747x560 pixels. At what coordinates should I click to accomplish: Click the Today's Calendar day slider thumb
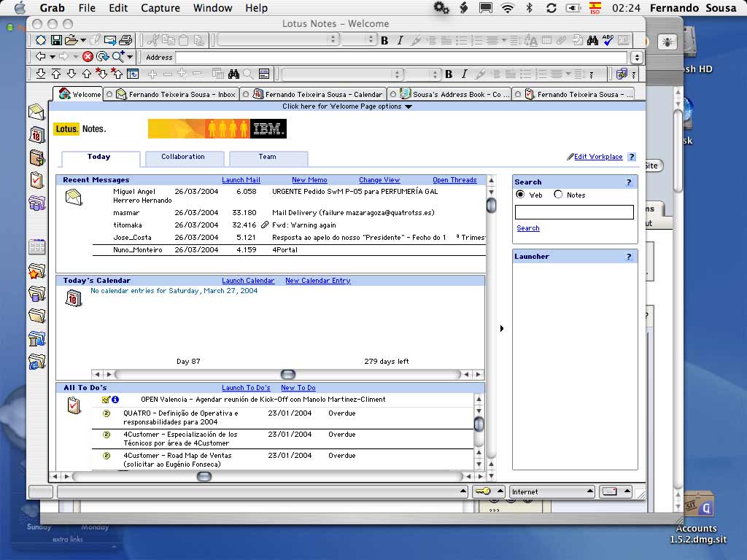pos(287,374)
